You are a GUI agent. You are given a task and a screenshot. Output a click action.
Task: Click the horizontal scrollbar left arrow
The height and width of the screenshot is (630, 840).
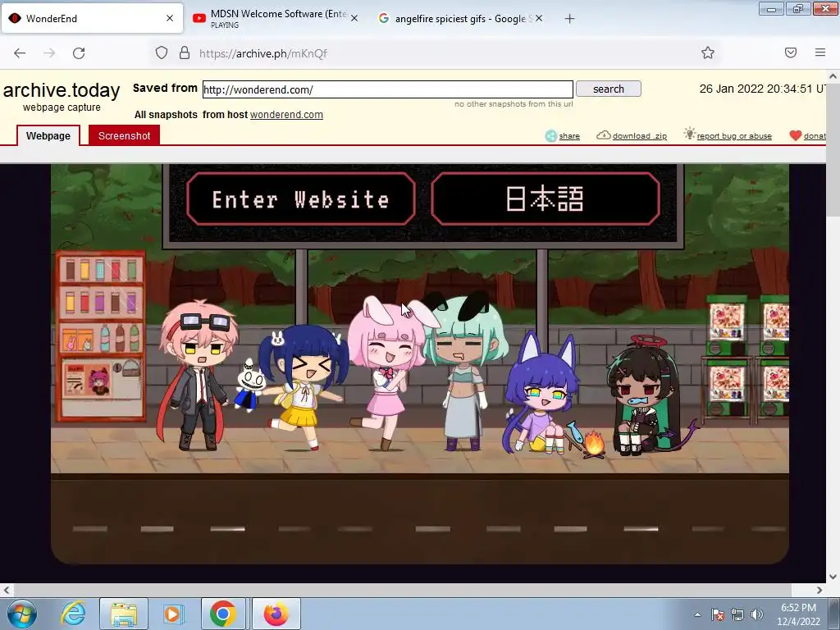(6, 590)
